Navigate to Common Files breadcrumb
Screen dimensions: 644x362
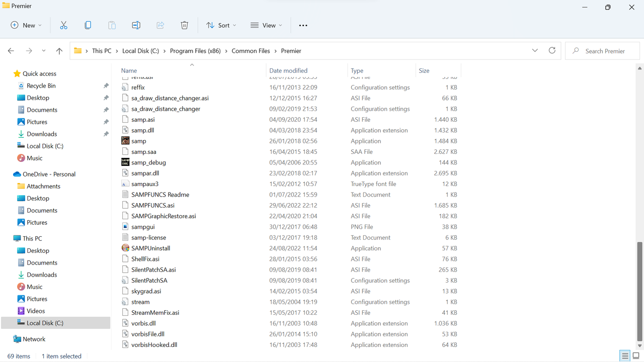pyautogui.click(x=251, y=51)
